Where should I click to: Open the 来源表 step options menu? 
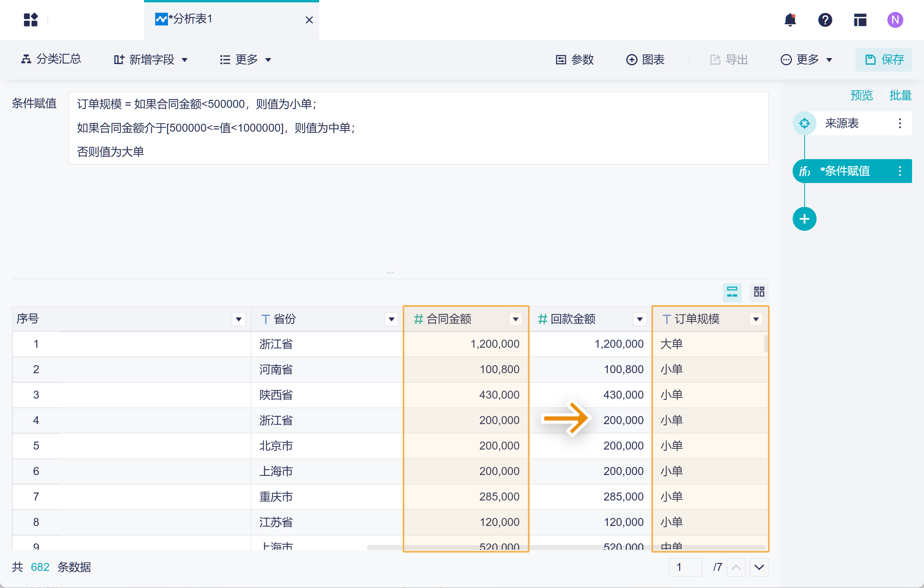900,123
